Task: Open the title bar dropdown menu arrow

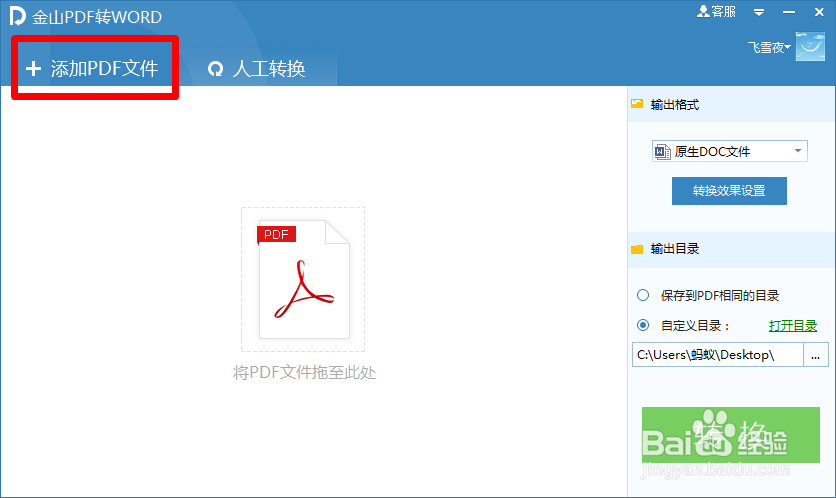Action: (759, 12)
